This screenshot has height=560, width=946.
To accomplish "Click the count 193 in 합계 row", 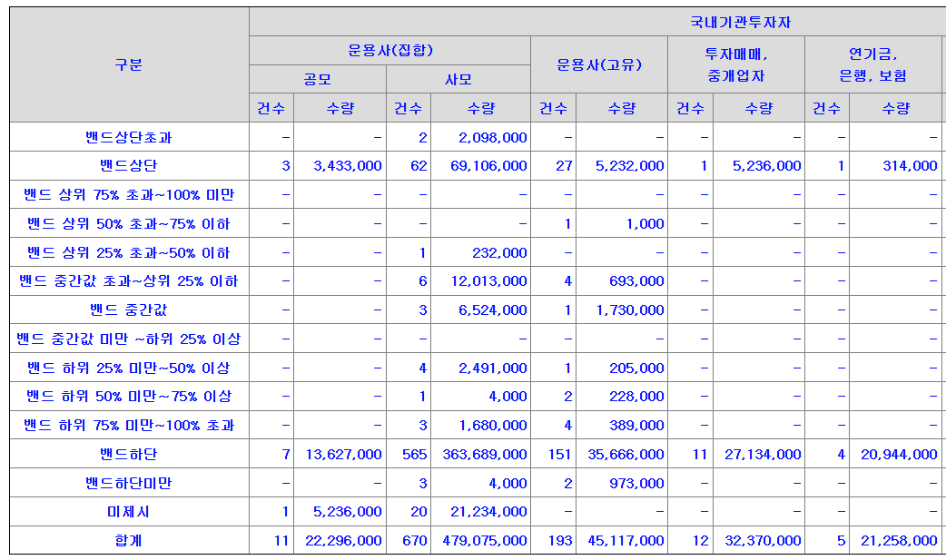I will (560, 541).
